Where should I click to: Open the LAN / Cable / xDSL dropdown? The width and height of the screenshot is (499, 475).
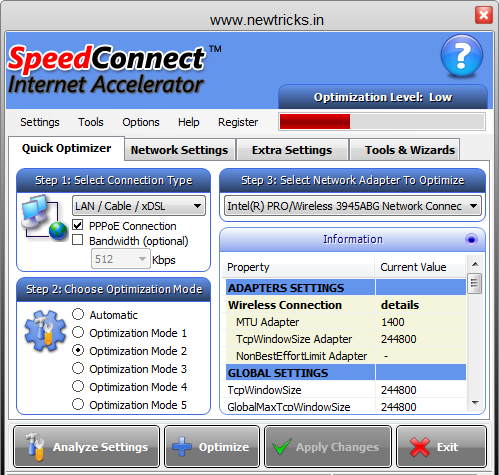139,206
